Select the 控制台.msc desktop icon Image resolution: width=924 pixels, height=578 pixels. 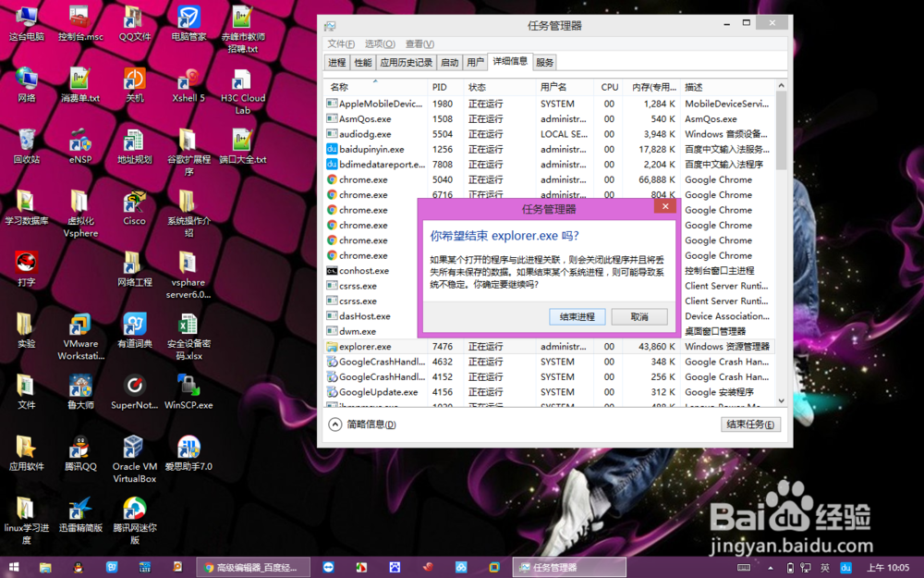[x=80, y=24]
